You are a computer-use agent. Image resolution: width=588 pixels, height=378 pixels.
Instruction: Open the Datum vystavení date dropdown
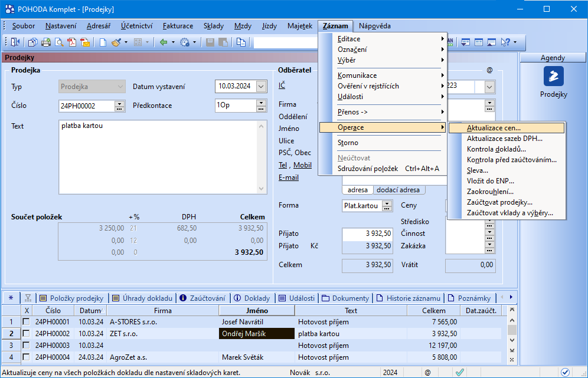(261, 87)
